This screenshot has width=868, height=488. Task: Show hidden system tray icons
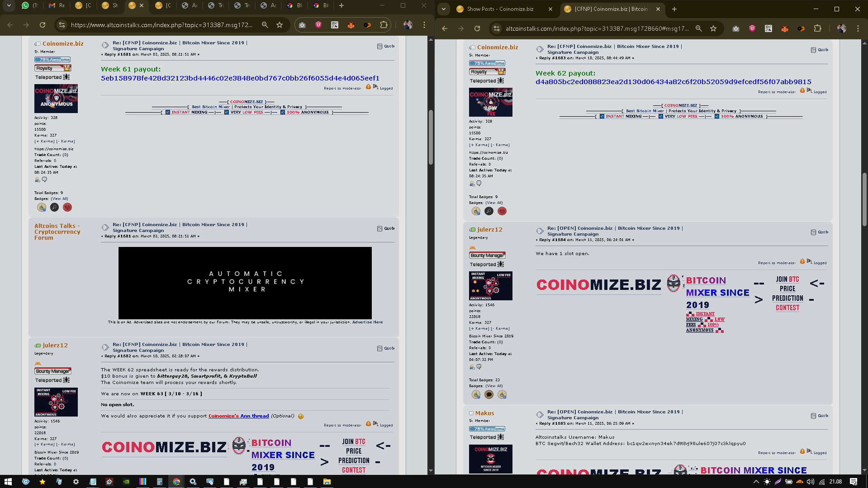coord(756,482)
